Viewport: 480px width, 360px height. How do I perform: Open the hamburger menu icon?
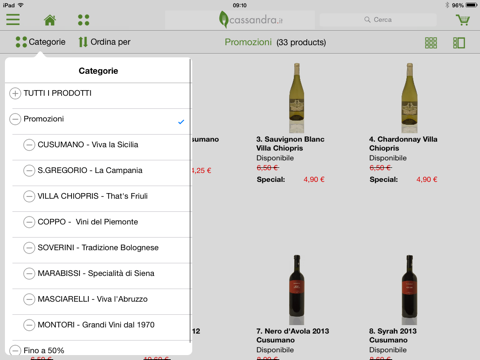click(x=13, y=20)
